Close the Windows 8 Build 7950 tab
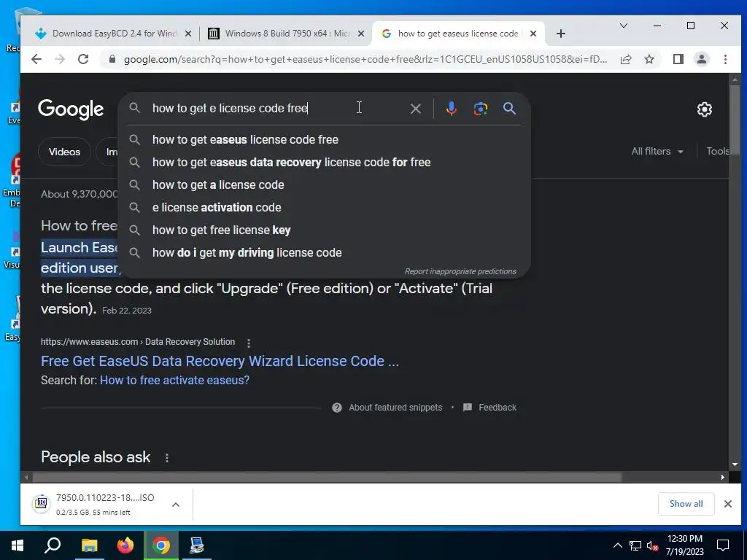 (x=361, y=34)
